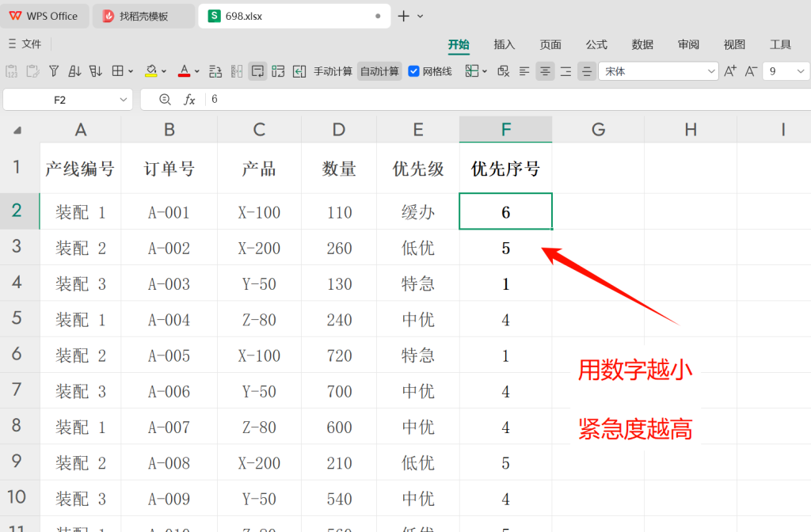
Task: Enable 自动计算 automatic calculation
Action: [x=379, y=71]
